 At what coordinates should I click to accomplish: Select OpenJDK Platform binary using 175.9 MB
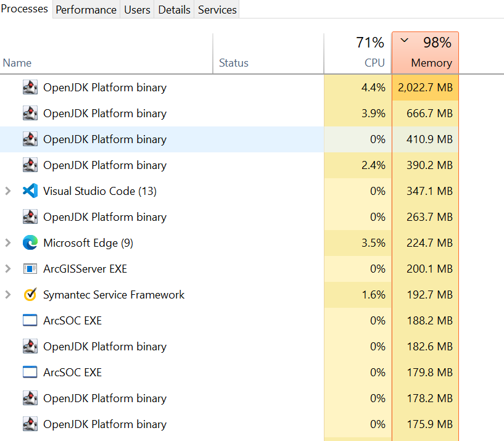click(105, 424)
